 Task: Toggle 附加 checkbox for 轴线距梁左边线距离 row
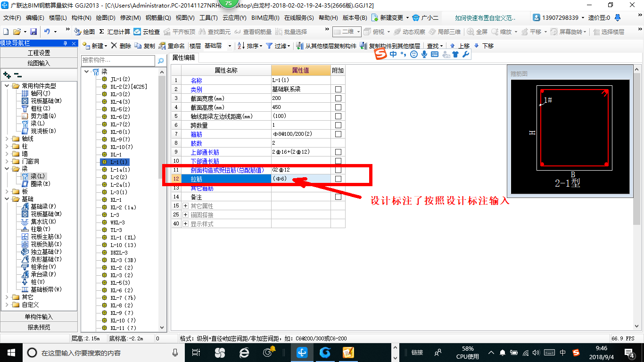click(338, 116)
